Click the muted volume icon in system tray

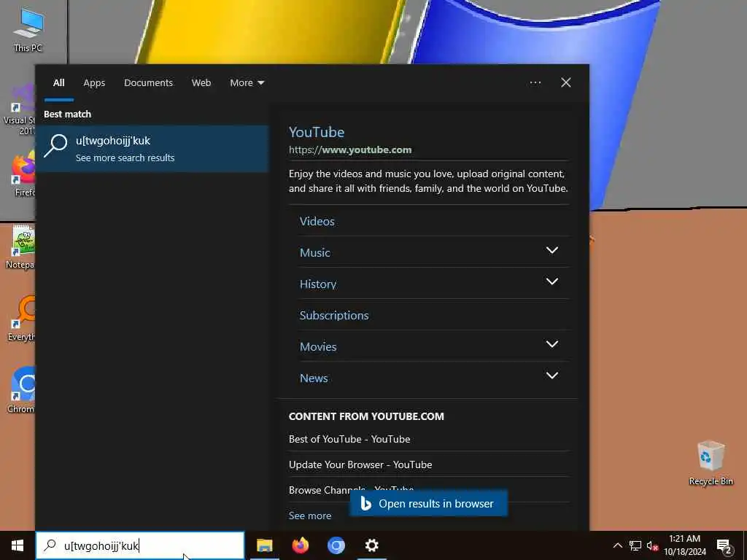coord(652,545)
